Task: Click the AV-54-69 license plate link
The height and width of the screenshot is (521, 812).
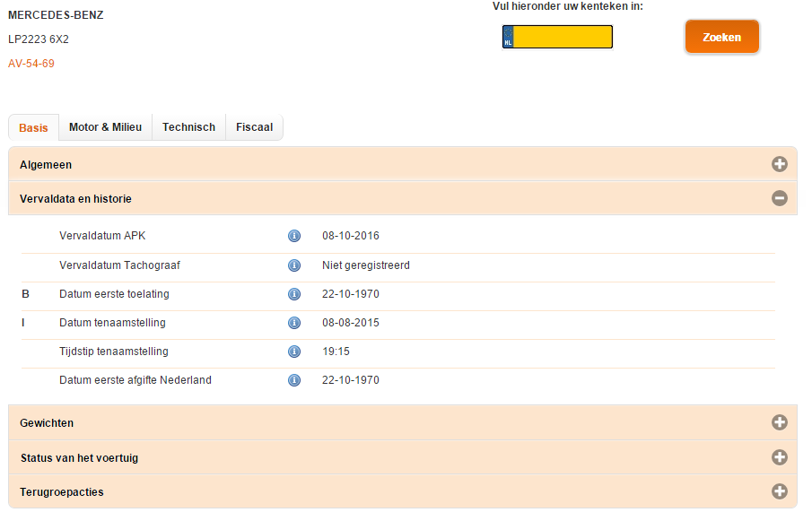Action: 31,64
